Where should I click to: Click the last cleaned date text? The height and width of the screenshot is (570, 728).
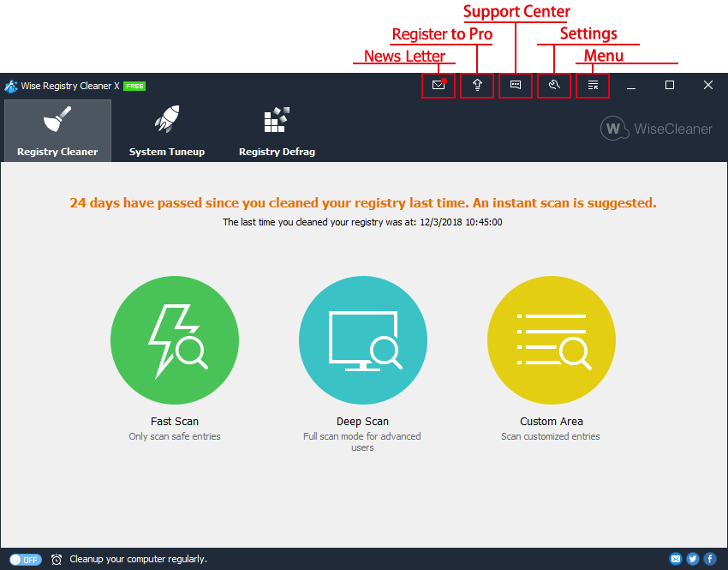coord(362,222)
